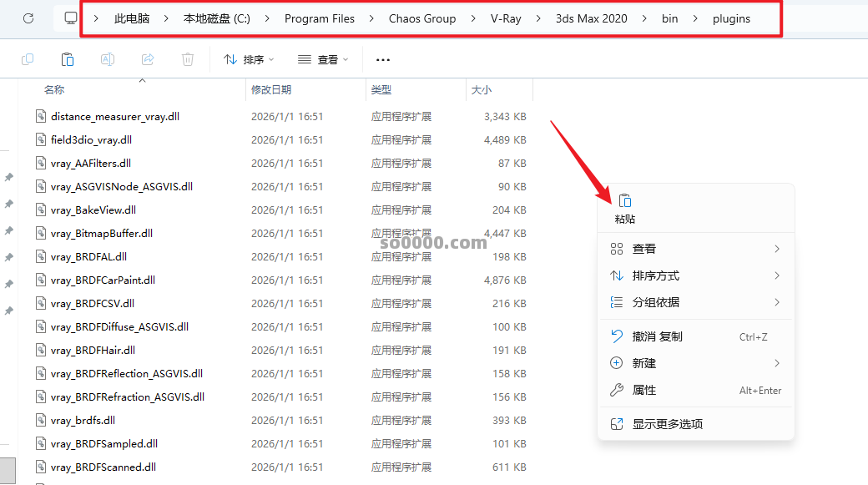
Task: Click the Delete trash icon in the toolbar
Action: click(187, 58)
